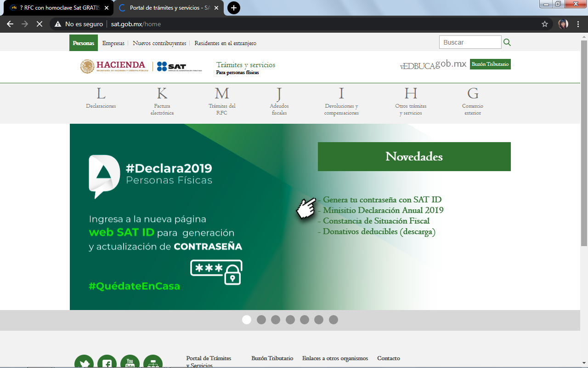Open the Factura electrónica menu icon
The height and width of the screenshot is (368, 588).
[162, 93]
